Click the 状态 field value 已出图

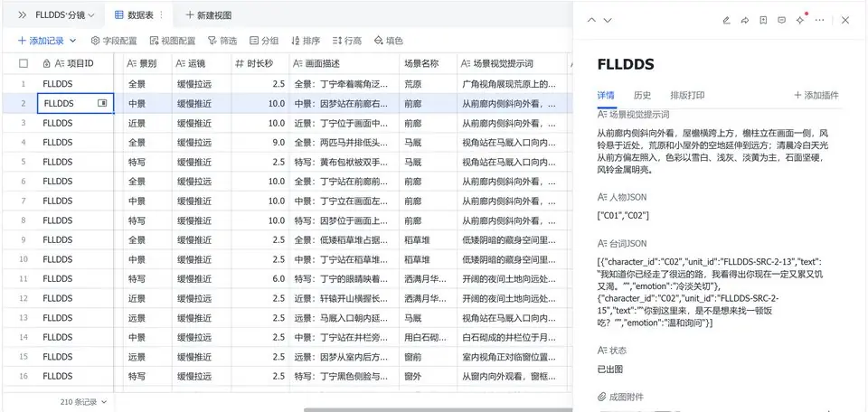pyautogui.click(x=610, y=370)
